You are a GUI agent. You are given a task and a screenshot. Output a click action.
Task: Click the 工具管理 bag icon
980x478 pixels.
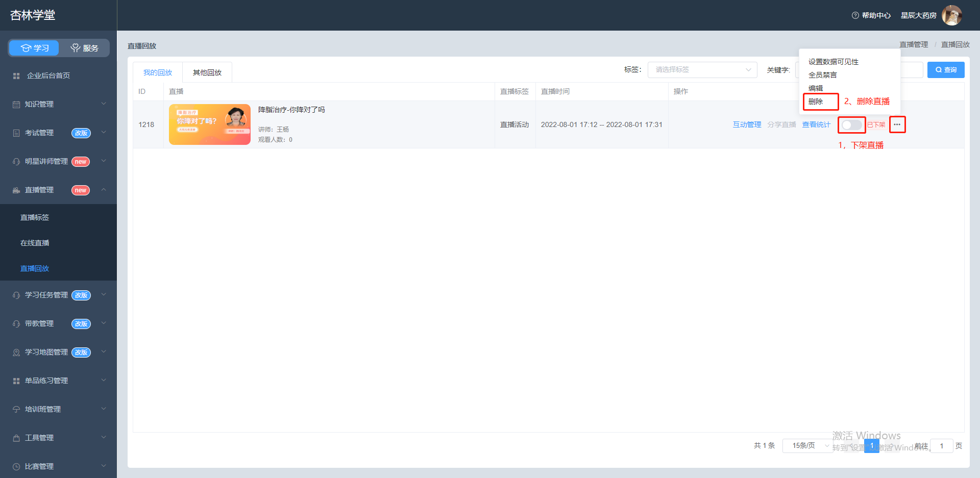point(16,438)
